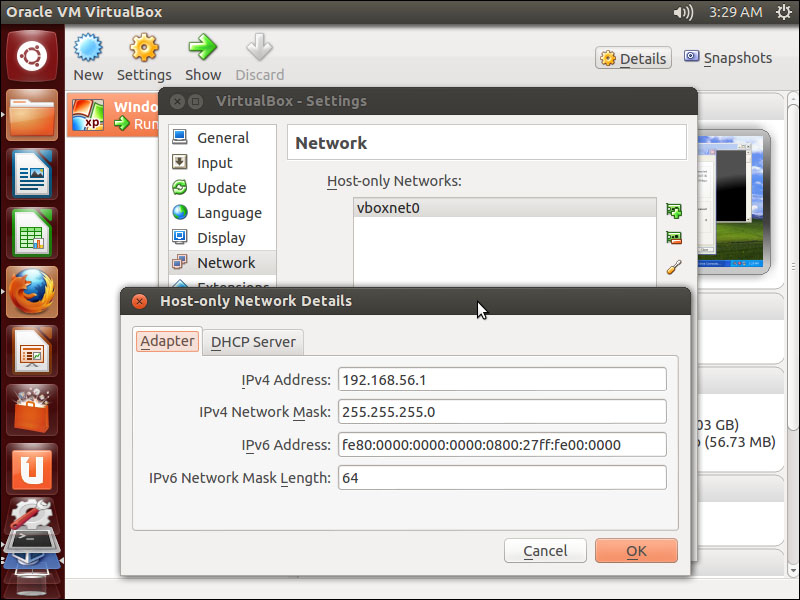This screenshot has height=600, width=800.
Task: Remove host-only network with minus icon
Action: 674,238
